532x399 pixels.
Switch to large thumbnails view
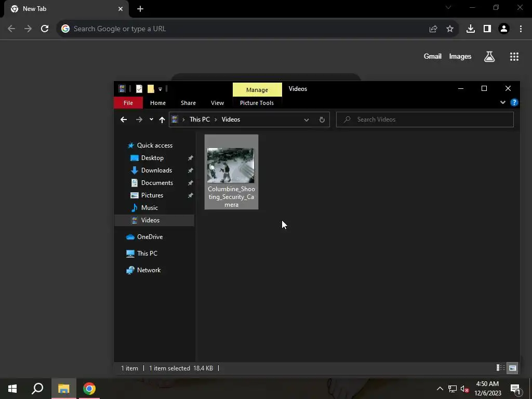point(513,368)
